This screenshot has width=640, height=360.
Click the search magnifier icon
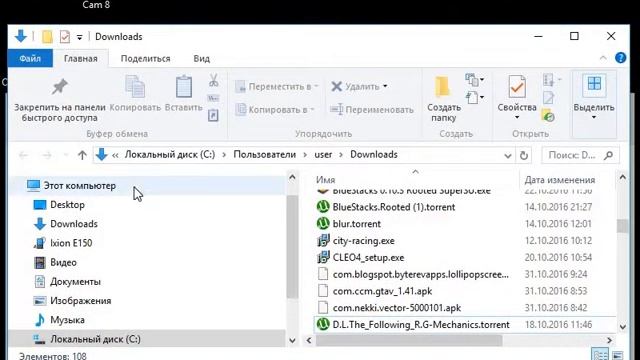point(608,155)
